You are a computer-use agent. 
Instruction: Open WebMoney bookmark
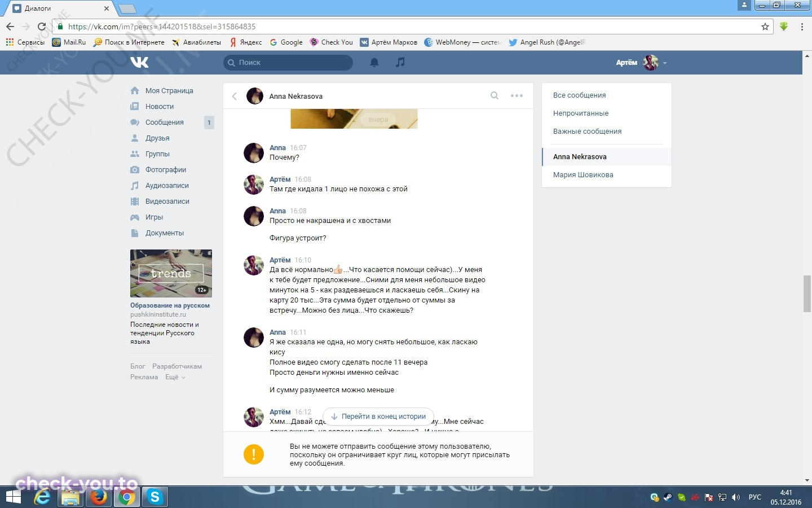pos(462,42)
